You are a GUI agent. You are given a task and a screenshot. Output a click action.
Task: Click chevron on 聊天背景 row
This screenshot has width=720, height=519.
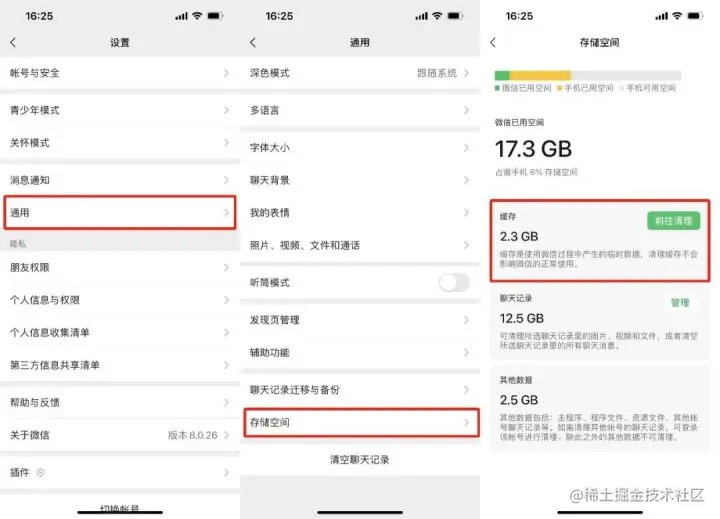tap(467, 180)
